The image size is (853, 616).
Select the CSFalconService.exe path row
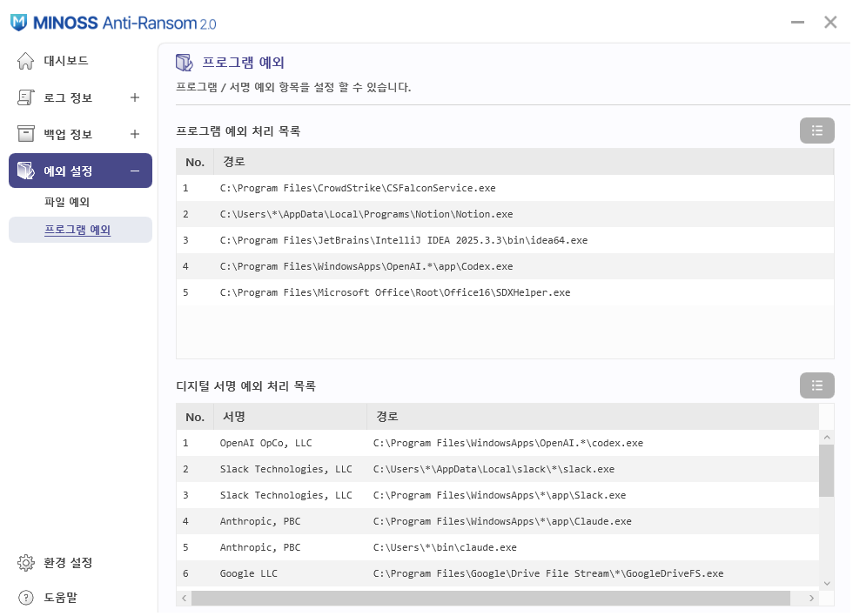point(506,189)
